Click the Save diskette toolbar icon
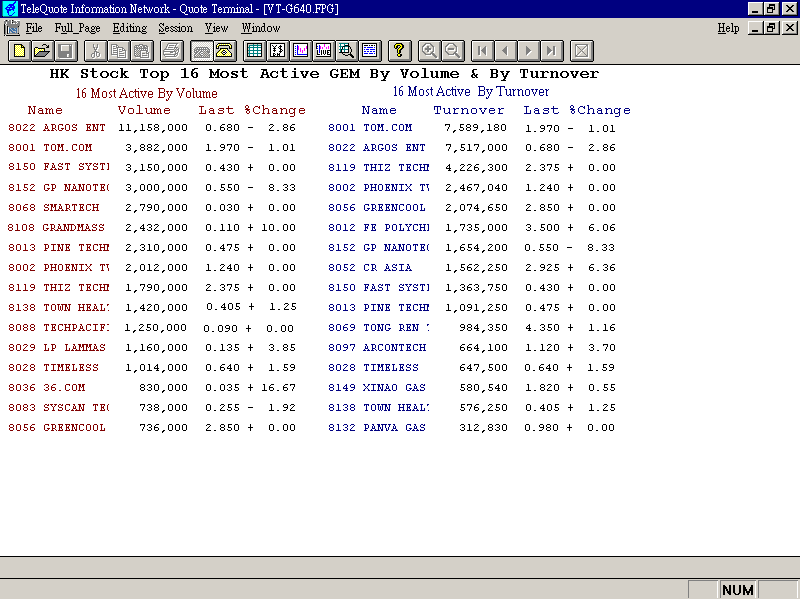800x600 pixels. 66,51
